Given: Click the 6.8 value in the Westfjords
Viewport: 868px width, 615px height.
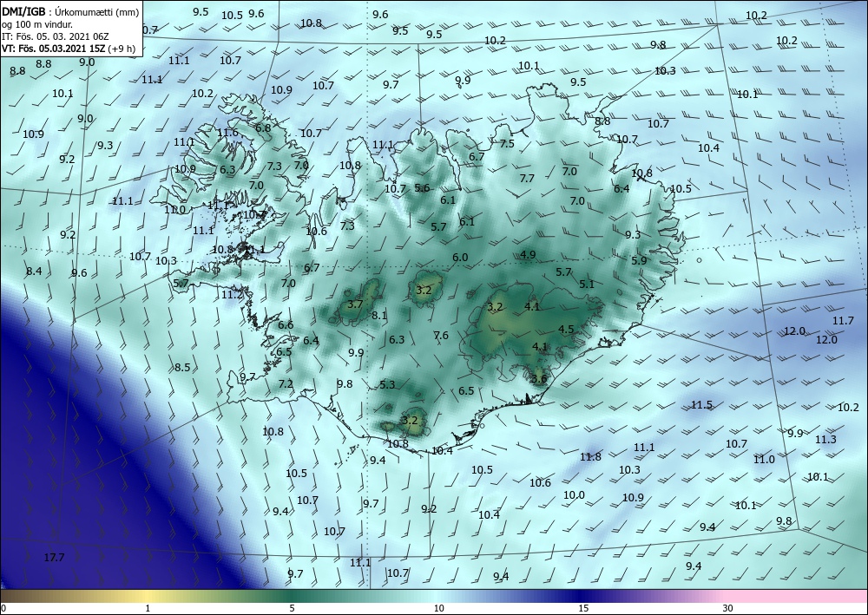Looking at the screenshot, I should (263, 128).
